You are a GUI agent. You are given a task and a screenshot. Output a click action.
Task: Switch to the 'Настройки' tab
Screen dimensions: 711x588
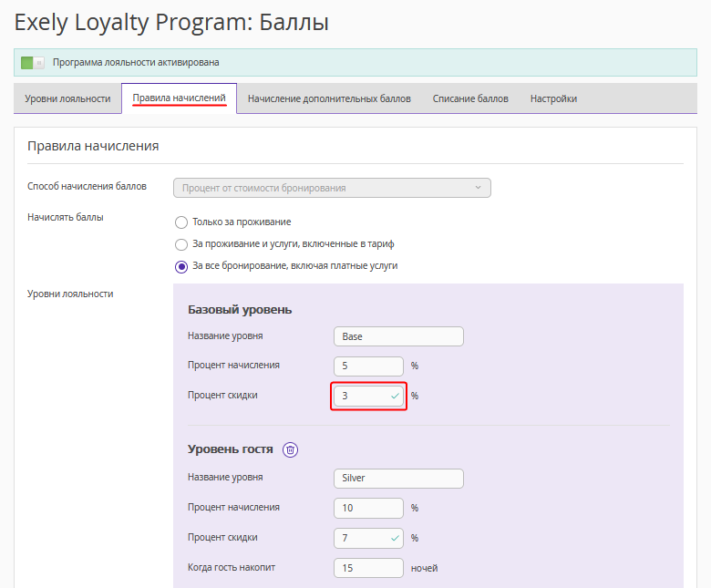(x=553, y=98)
